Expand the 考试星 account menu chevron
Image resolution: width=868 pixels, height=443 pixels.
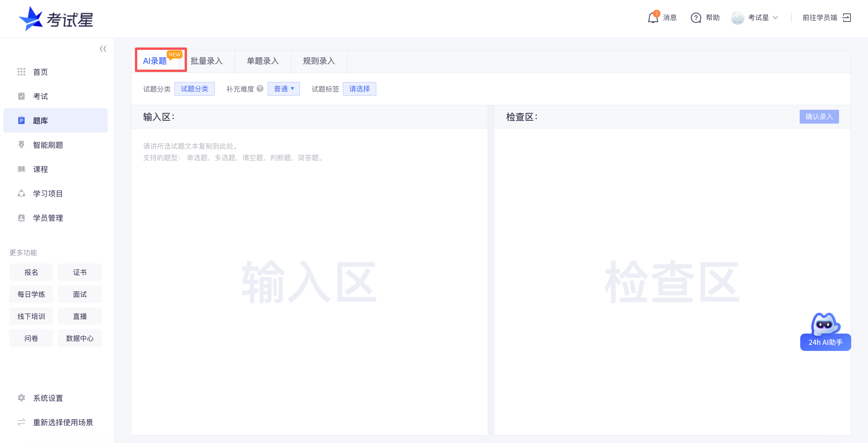click(776, 18)
